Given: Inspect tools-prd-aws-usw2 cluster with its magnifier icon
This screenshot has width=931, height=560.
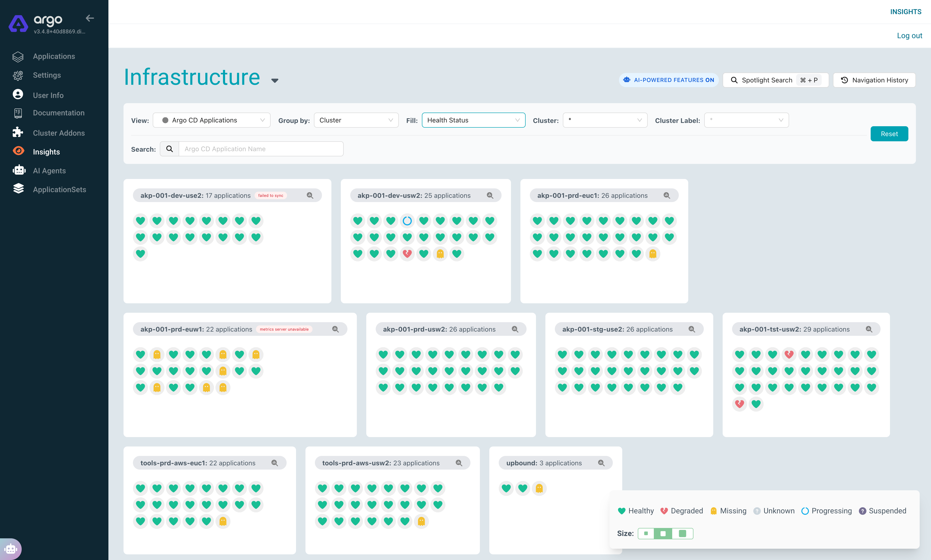Looking at the screenshot, I should [459, 463].
